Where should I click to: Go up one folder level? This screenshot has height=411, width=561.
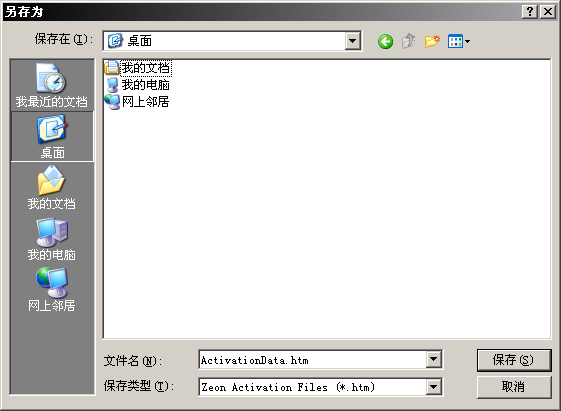coord(409,41)
